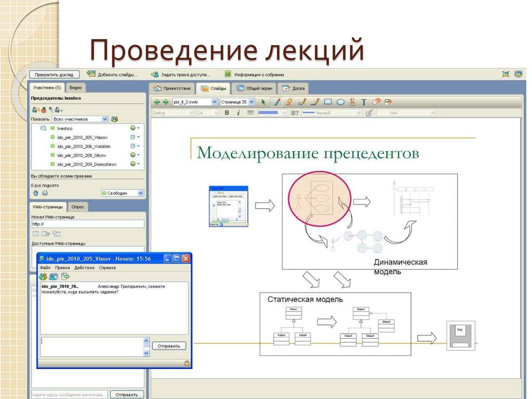Click the red mute participants icon
This screenshot has height=399, width=532.
(44, 110)
